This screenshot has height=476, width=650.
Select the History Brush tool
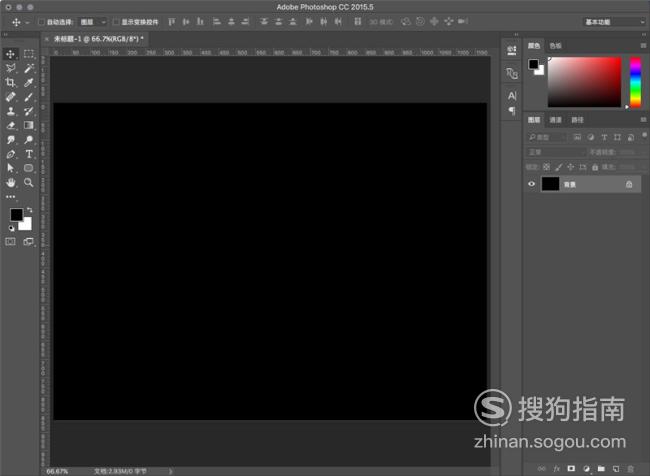[x=29, y=111]
